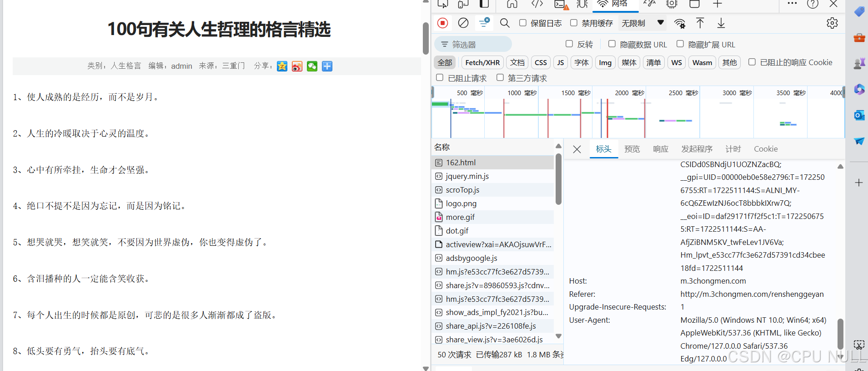Close the request details pane
Viewport: 868px width, 371px height.
[577, 149]
